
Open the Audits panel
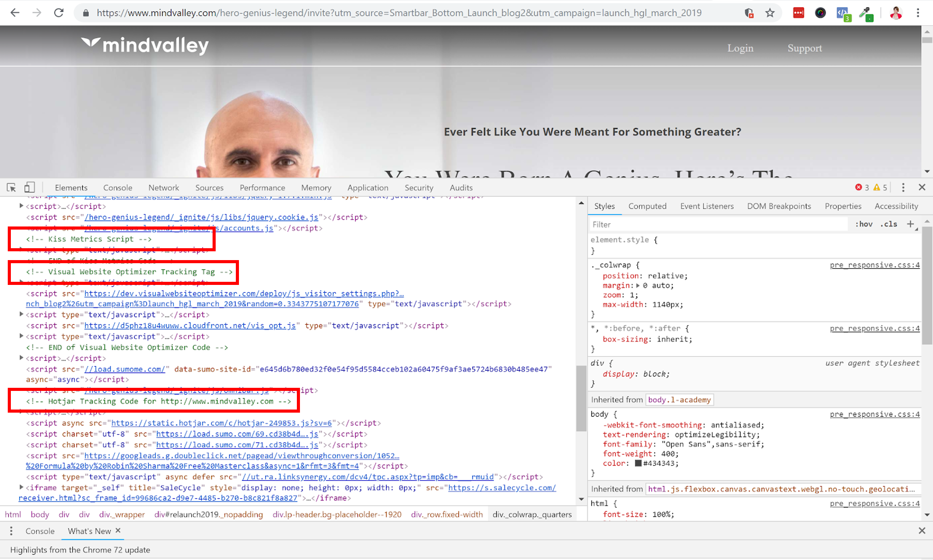[461, 188]
